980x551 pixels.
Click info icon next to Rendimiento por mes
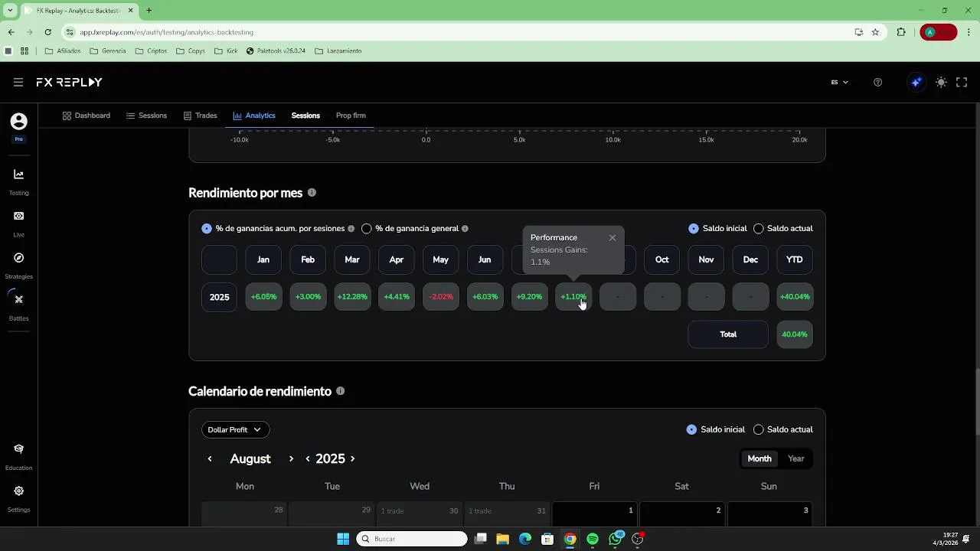click(x=312, y=193)
